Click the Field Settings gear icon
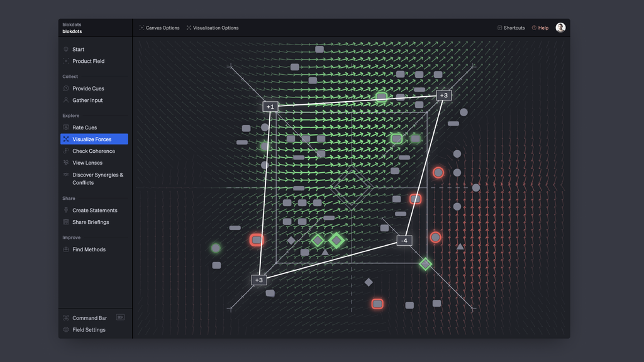This screenshot has height=362, width=644. pos(65,329)
